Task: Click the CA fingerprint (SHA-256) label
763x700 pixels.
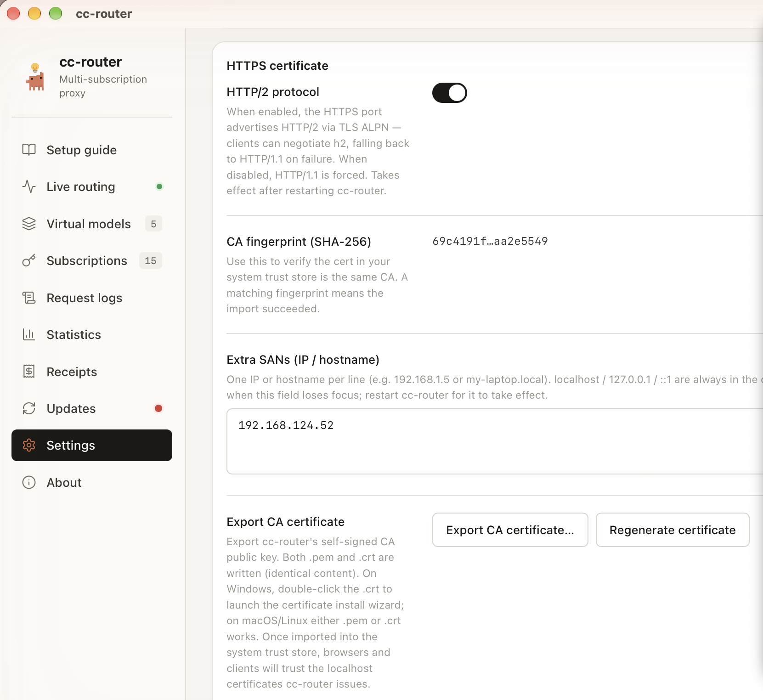Action: click(x=299, y=242)
